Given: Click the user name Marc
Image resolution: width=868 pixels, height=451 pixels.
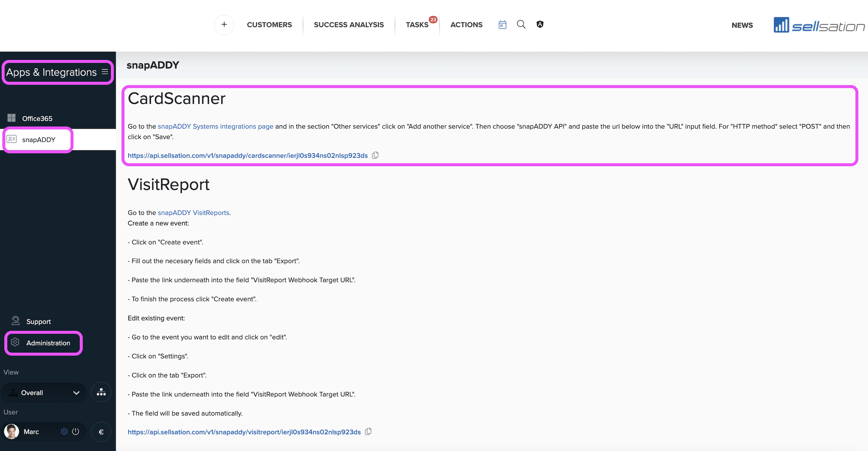Looking at the screenshot, I should (x=31, y=432).
